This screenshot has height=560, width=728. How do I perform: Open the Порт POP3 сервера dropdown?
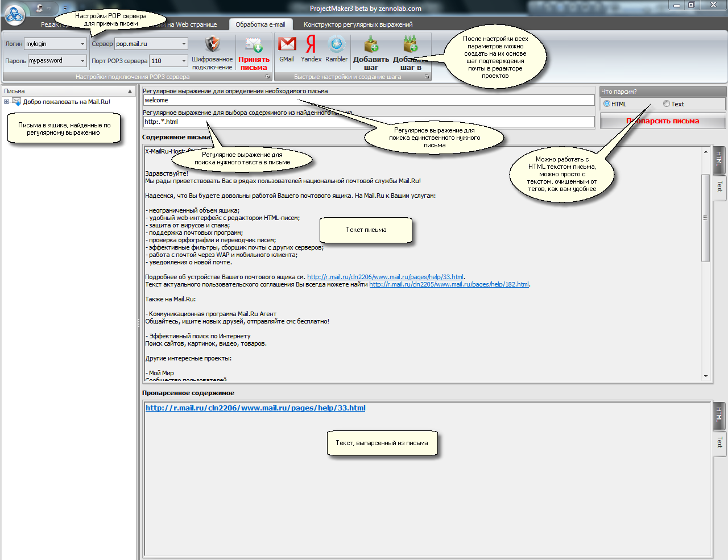pos(184,61)
